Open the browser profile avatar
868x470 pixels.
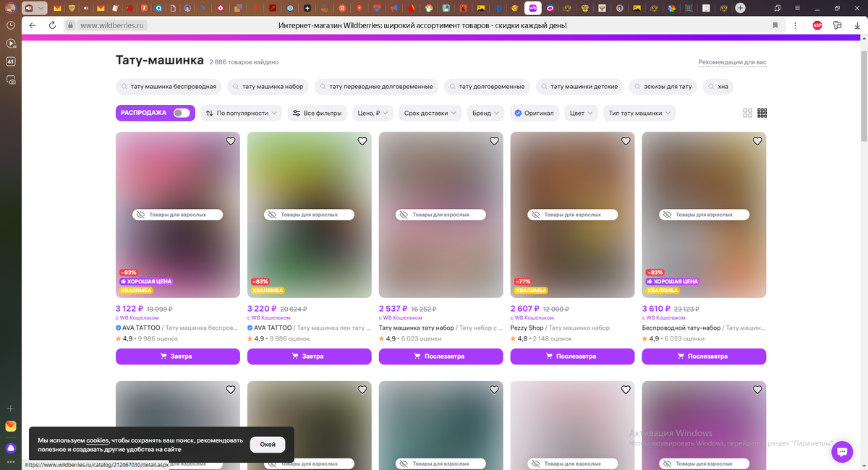(10, 8)
